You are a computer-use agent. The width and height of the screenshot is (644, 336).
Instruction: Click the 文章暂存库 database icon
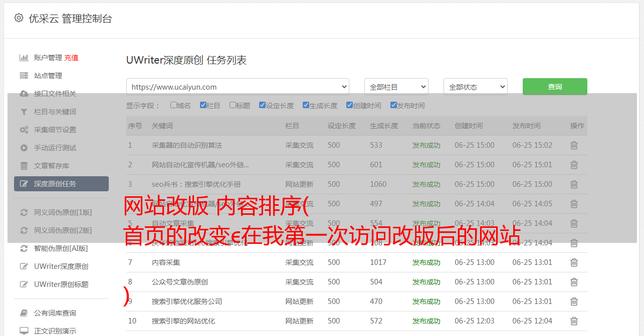pyautogui.click(x=24, y=166)
